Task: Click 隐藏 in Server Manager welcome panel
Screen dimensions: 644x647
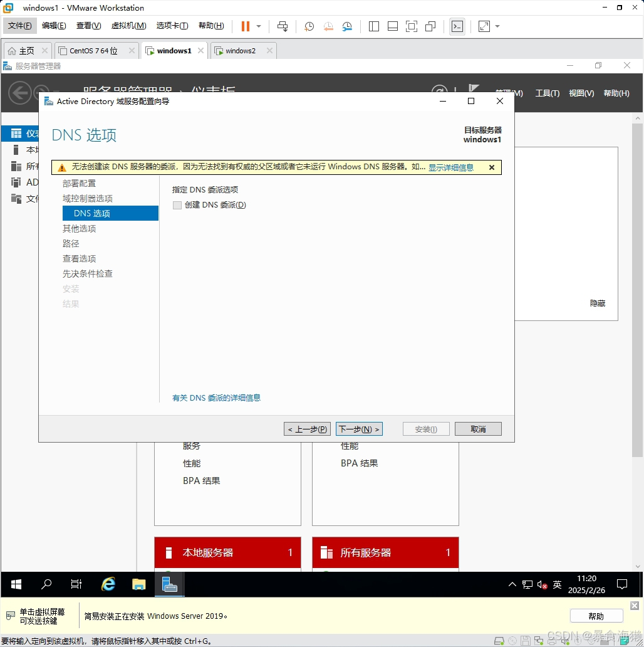Action: (598, 303)
